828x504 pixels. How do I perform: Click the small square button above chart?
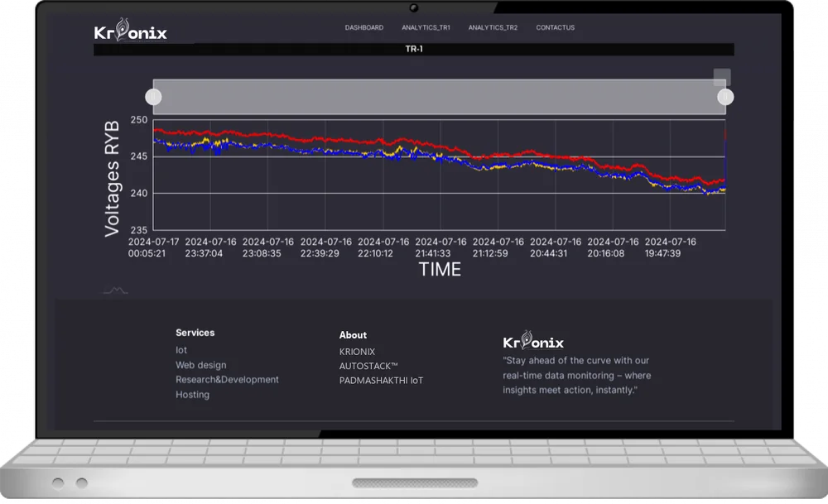(x=722, y=76)
